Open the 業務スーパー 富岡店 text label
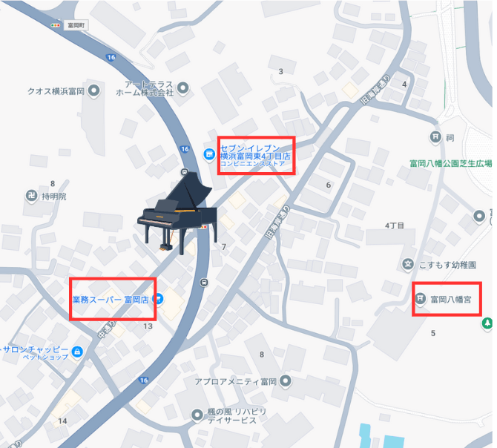The width and height of the screenshot is (497, 448). 111,300
